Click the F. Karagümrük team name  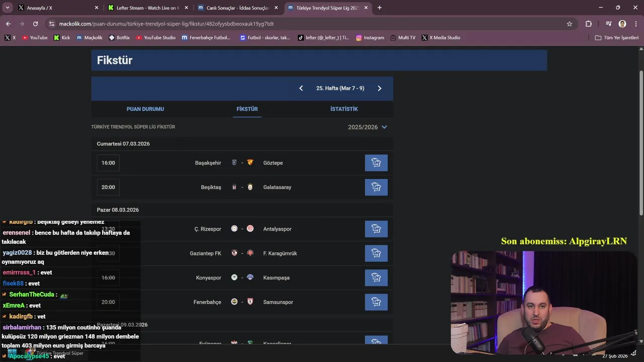[280, 253]
